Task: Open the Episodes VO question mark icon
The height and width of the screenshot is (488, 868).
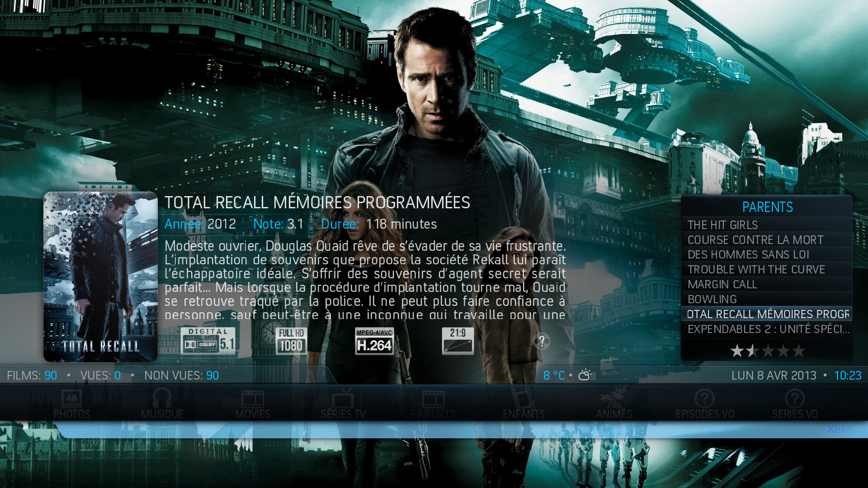Action: click(704, 399)
